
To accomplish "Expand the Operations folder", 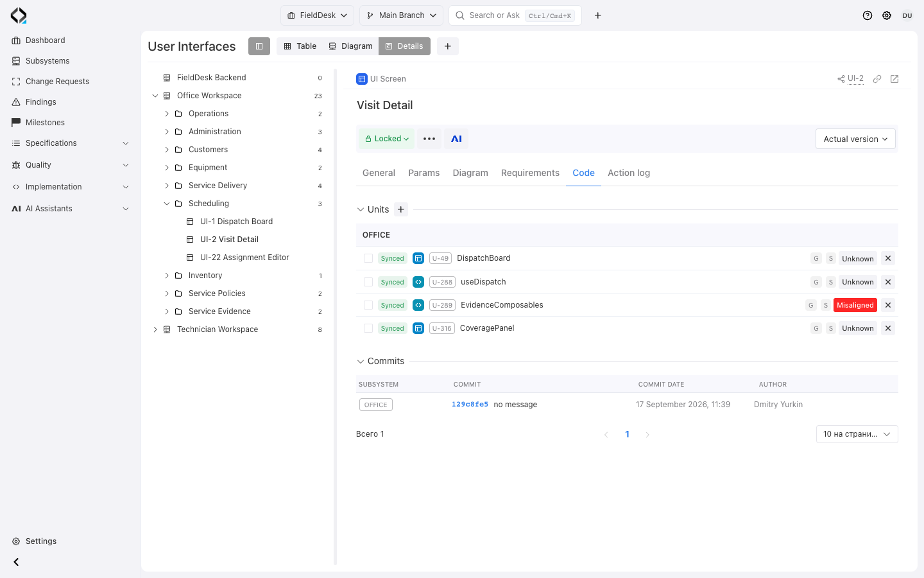I will (167, 114).
